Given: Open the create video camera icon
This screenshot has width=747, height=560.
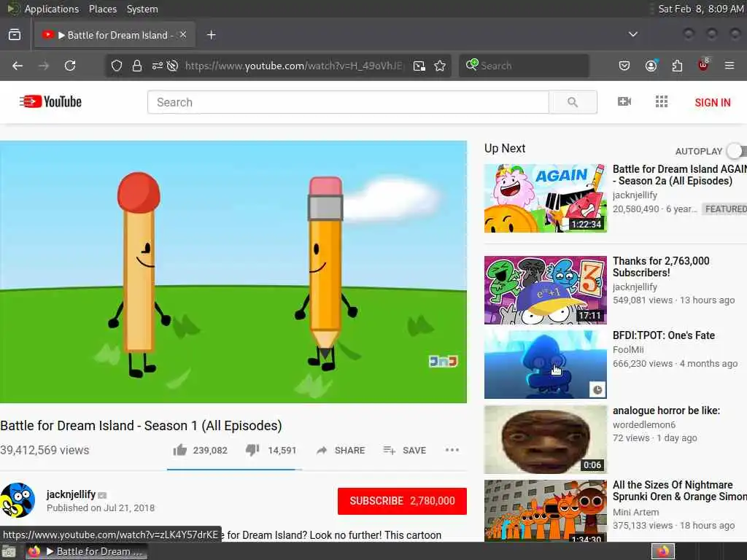Looking at the screenshot, I should coord(624,101).
